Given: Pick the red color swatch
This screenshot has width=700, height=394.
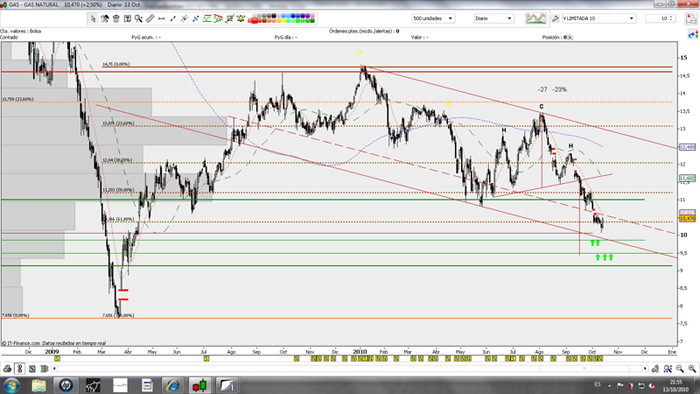Looking at the screenshot, I should [254, 21].
